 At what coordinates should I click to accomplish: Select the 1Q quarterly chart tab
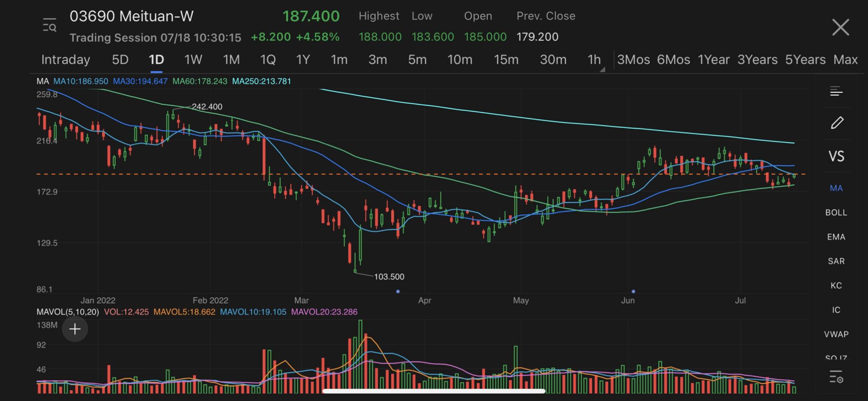pos(268,59)
